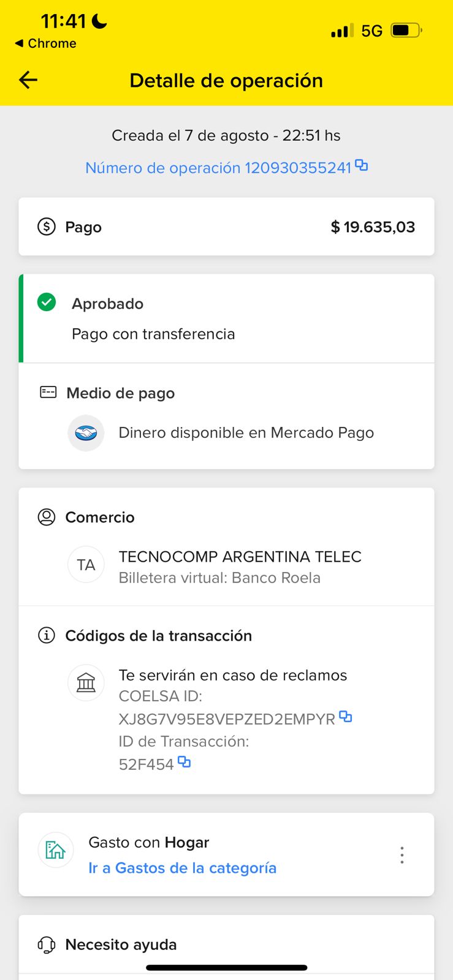The width and height of the screenshot is (453, 980).
Task: Open the Necesito ayuda option
Action: (121, 944)
